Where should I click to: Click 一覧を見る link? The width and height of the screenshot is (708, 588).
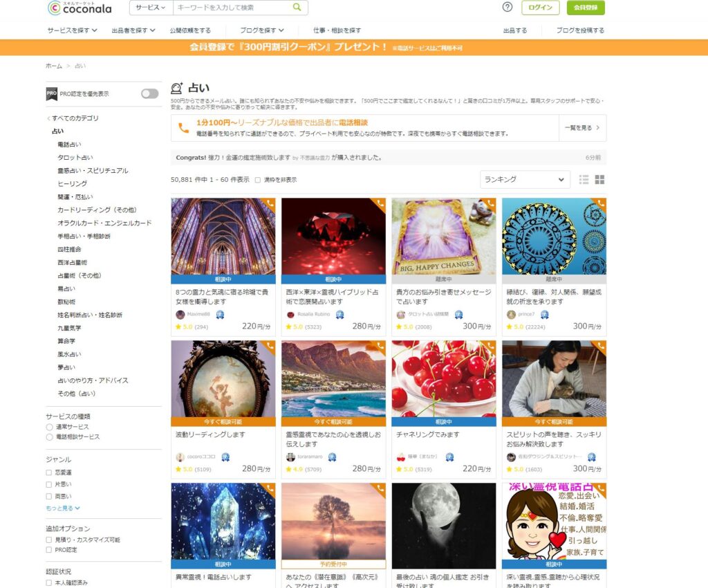point(582,128)
